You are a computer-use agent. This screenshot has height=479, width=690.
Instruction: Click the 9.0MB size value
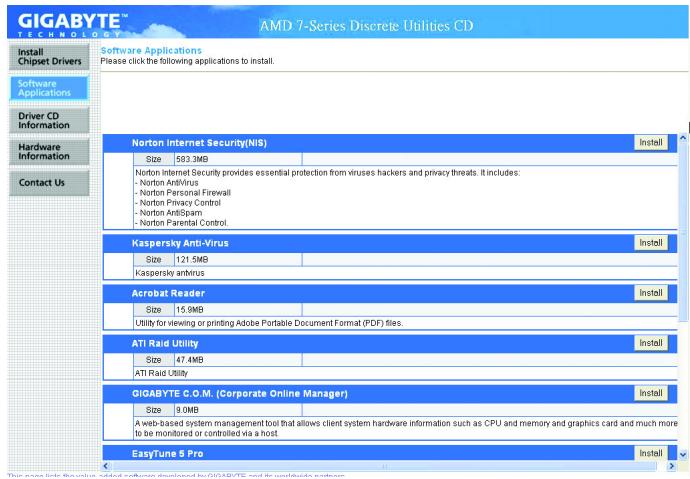(x=187, y=410)
